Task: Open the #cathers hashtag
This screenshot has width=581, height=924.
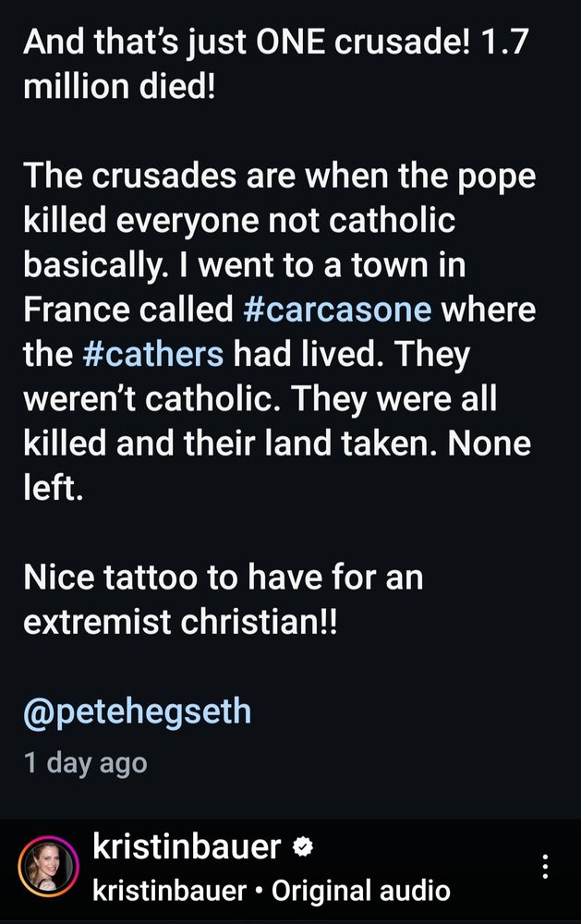Action: tap(153, 354)
